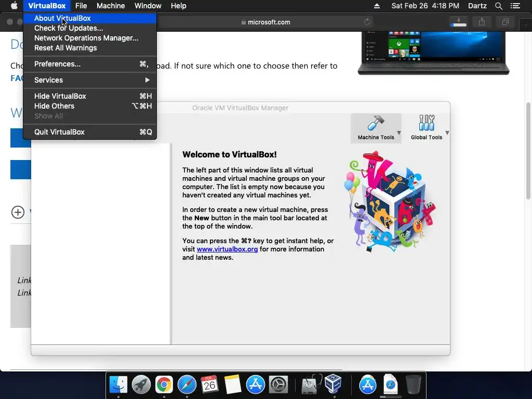Click the Safari page vertical scrollbar

(x=528, y=151)
